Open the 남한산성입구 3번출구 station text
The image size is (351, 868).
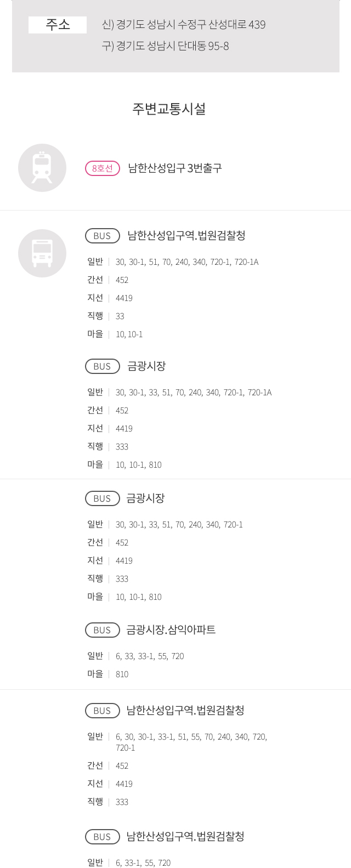coord(175,168)
